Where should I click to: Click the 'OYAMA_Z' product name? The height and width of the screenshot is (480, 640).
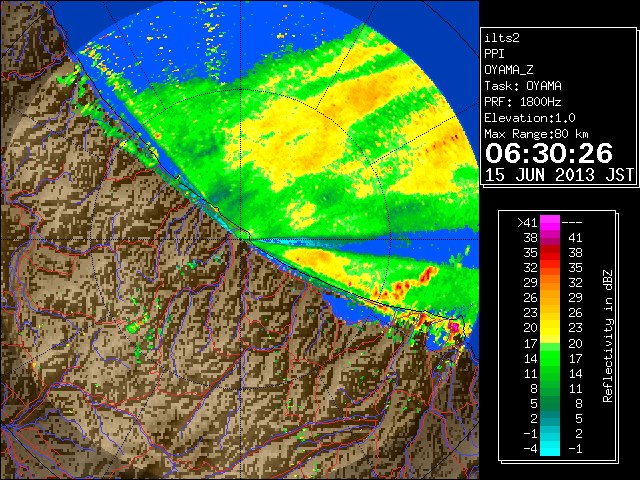[x=509, y=70]
